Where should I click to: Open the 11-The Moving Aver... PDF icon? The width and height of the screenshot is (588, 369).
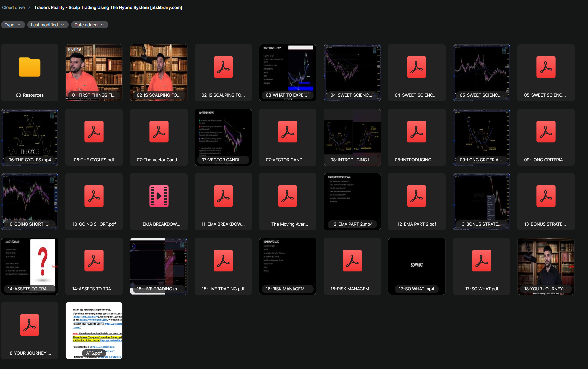pyautogui.click(x=287, y=196)
